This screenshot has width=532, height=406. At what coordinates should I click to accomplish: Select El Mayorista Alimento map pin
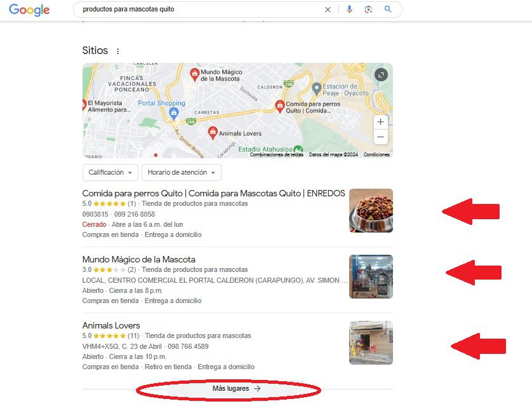click(84, 105)
